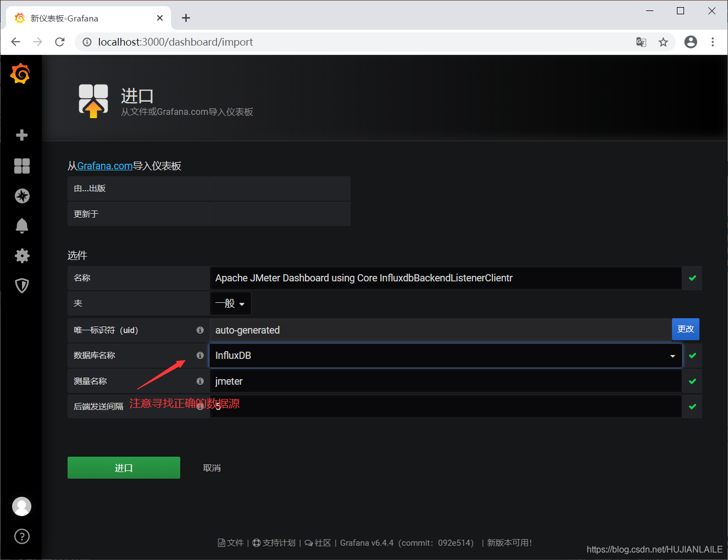This screenshot has height=560, width=728.
Task: Select the 新仪表板-Grafana browser tab
Action: (x=89, y=18)
